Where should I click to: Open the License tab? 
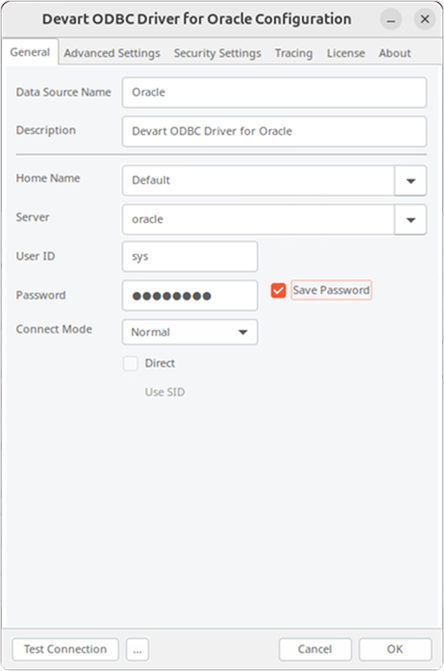pos(346,53)
